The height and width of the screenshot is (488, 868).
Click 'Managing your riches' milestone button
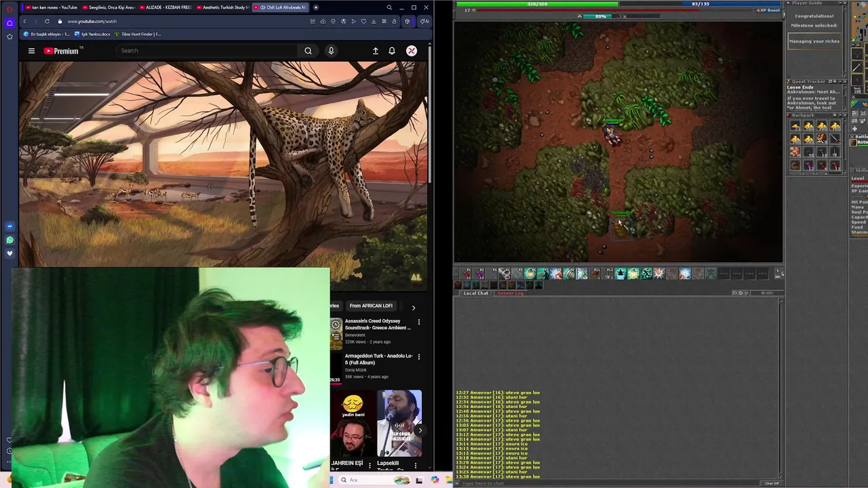click(x=814, y=41)
